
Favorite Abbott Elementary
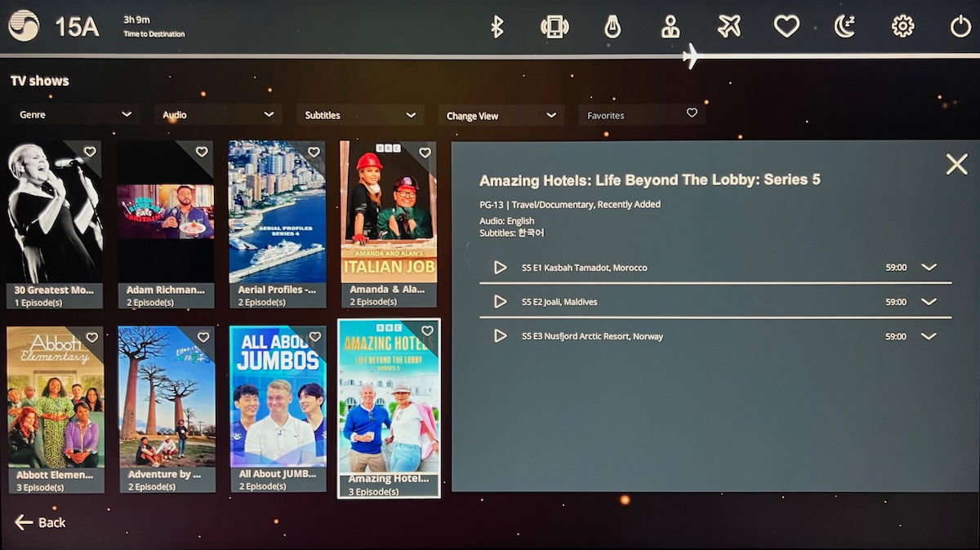[x=91, y=337]
